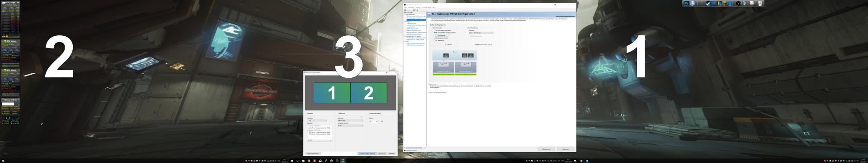868x163 pixels.
Task: Select 'Alle Anzeigen aktivieren' radio option
Action: click(442, 38)
